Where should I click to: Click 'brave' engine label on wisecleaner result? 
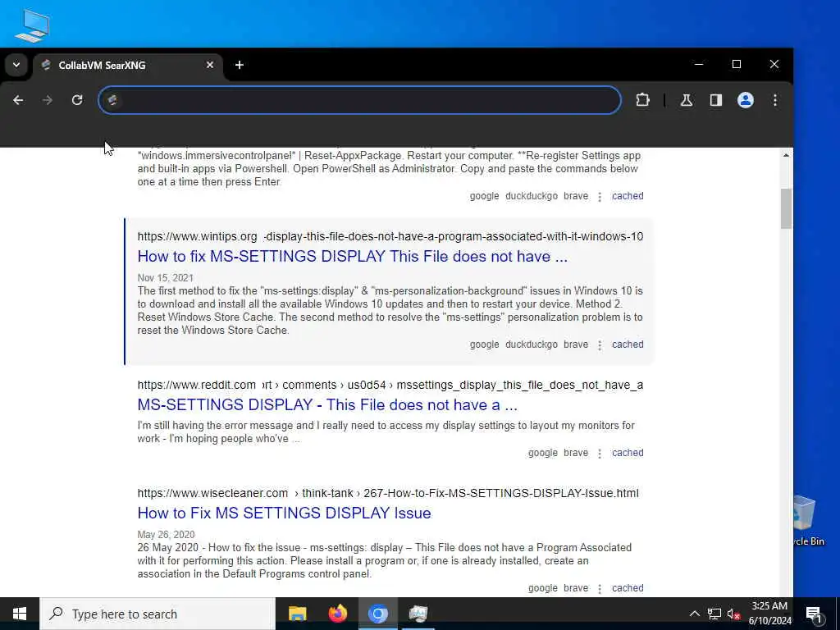(x=576, y=587)
